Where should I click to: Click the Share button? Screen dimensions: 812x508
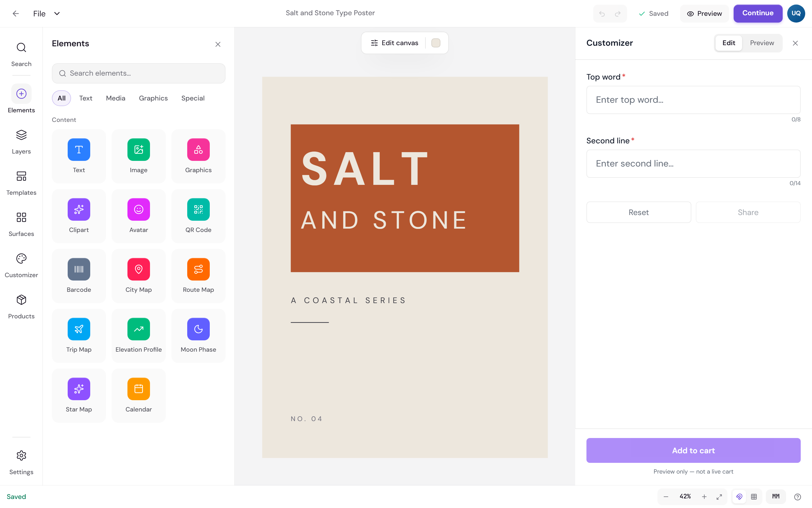748,212
